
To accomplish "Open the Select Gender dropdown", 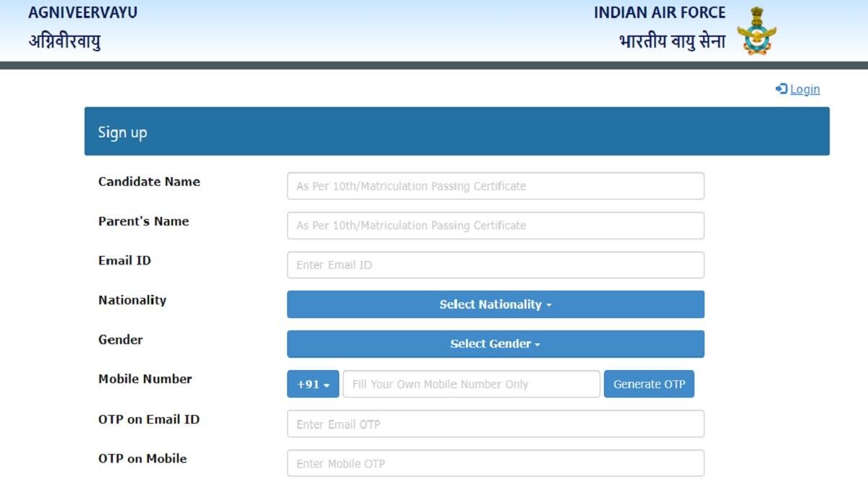I will pyautogui.click(x=495, y=344).
